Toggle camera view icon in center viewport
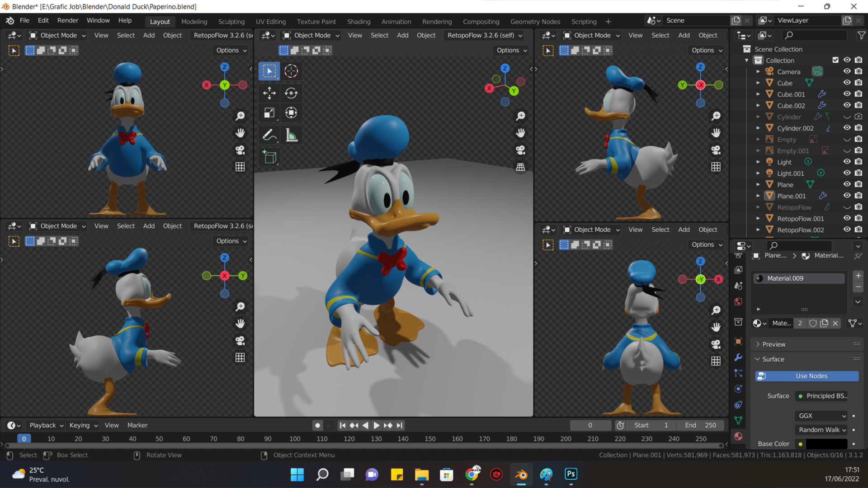The height and width of the screenshot is (488, 868). 521,150
